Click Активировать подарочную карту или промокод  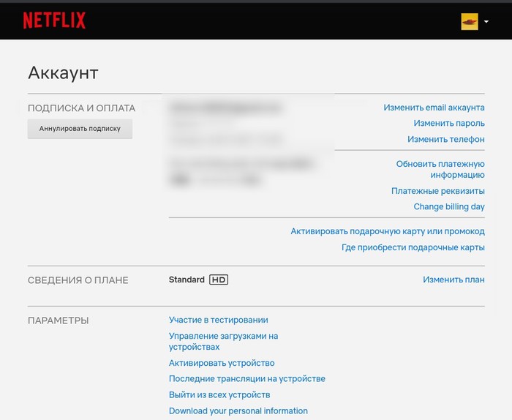pyautogui.click(x=388, y=231)
